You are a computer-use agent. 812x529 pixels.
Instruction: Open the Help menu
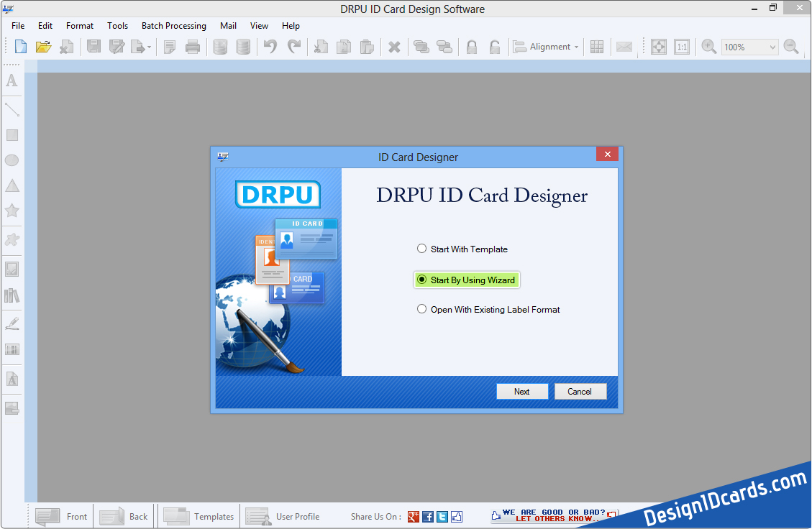[x=291, y=26]
